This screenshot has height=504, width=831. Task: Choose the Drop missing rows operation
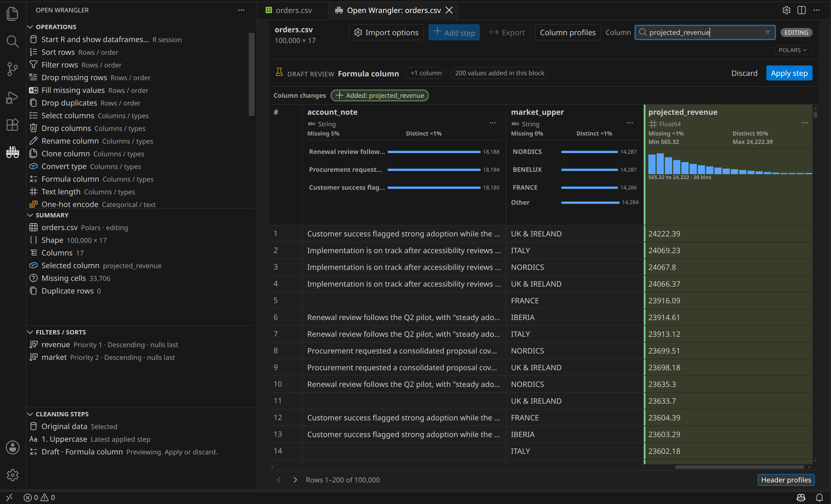pyautogui.click(x=140, y=78)
